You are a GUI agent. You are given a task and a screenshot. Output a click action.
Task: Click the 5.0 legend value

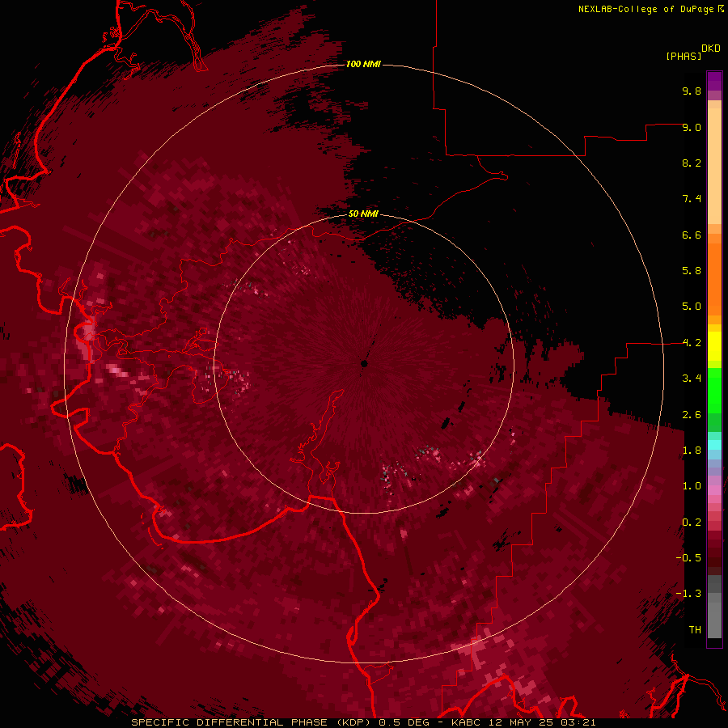[692, 307]
